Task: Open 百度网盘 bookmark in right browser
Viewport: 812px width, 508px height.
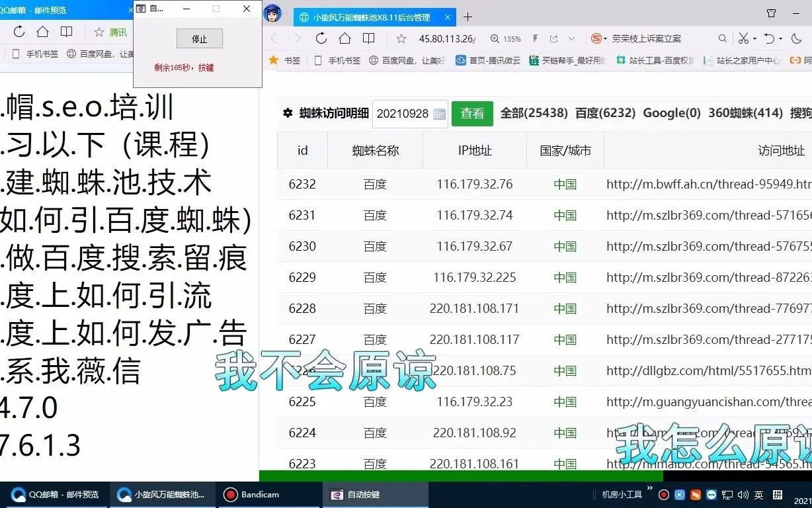Action: coord(407,60)
